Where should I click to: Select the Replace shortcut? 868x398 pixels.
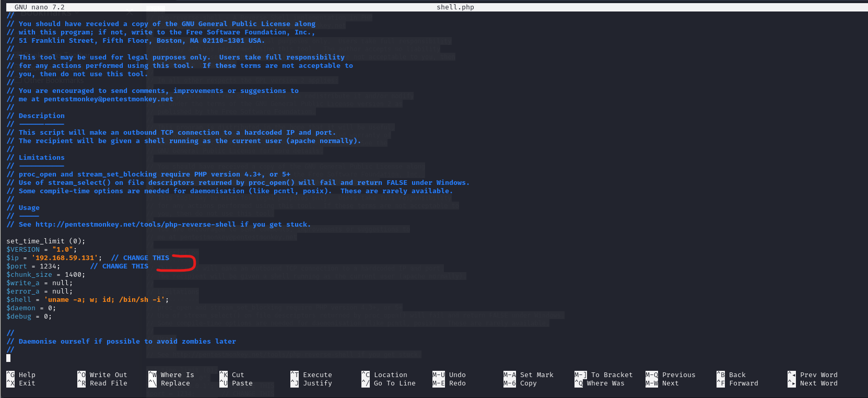[x=169, y=383]
